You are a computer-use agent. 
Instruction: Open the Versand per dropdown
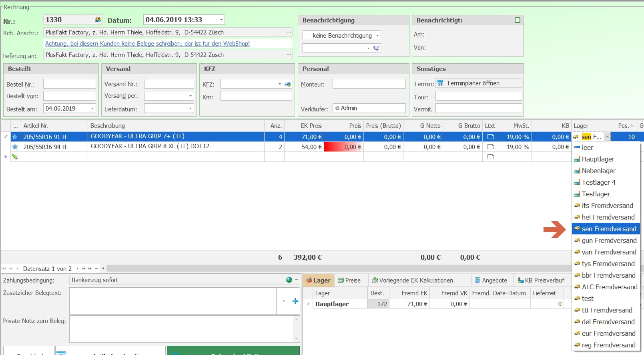(191, 96)
